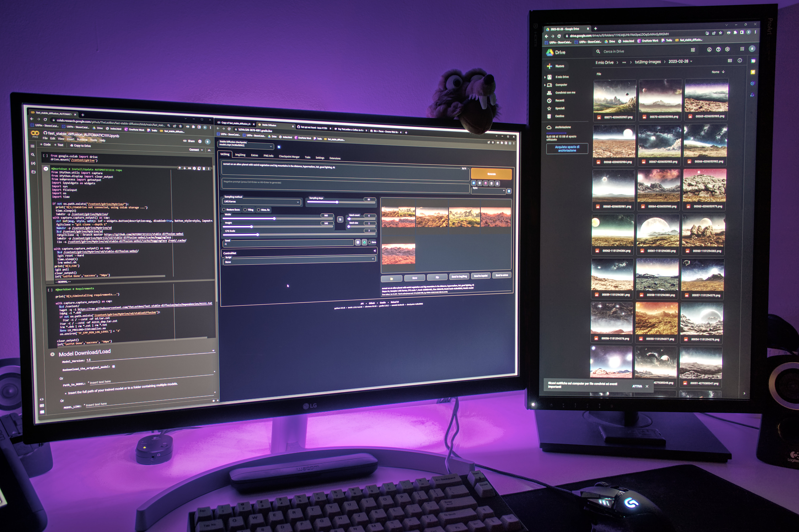Switch to the PNG Info tab
799x532 pixels.
pos(268,156)
